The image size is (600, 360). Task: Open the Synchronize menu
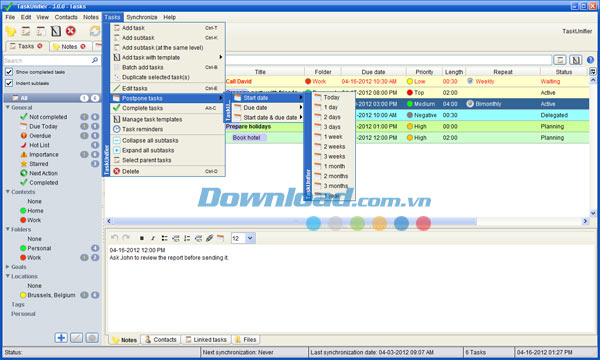[142, 17]
